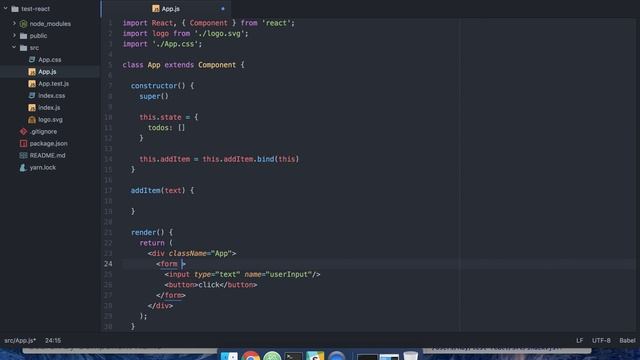
Task: Select the public folder name
Action: coord(38,36)
